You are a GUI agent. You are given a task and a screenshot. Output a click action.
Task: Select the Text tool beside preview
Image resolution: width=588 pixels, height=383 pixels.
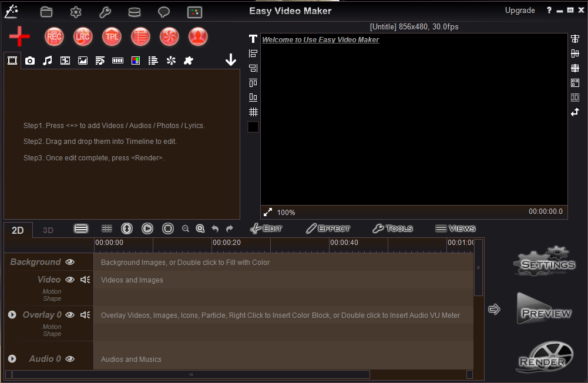[x=253, y=39]
